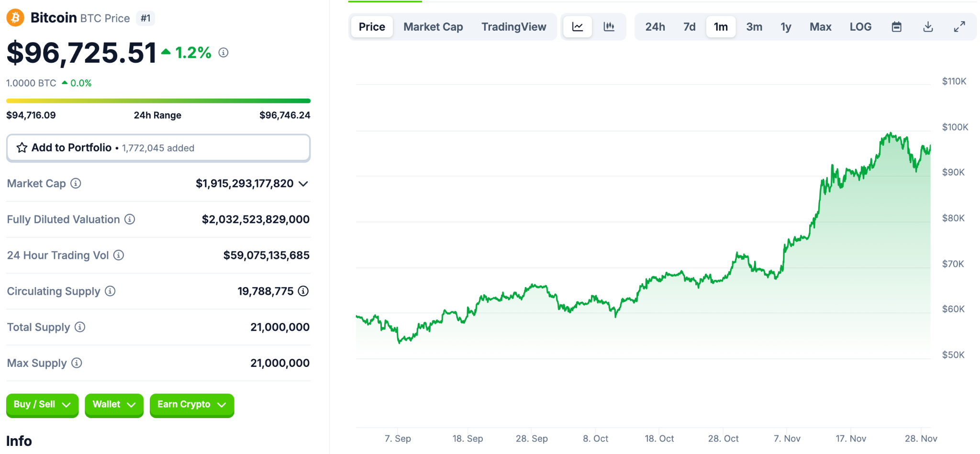The image size is (980, 454).
Task: Switch to TradingView tab
Action: coord(514,27)
